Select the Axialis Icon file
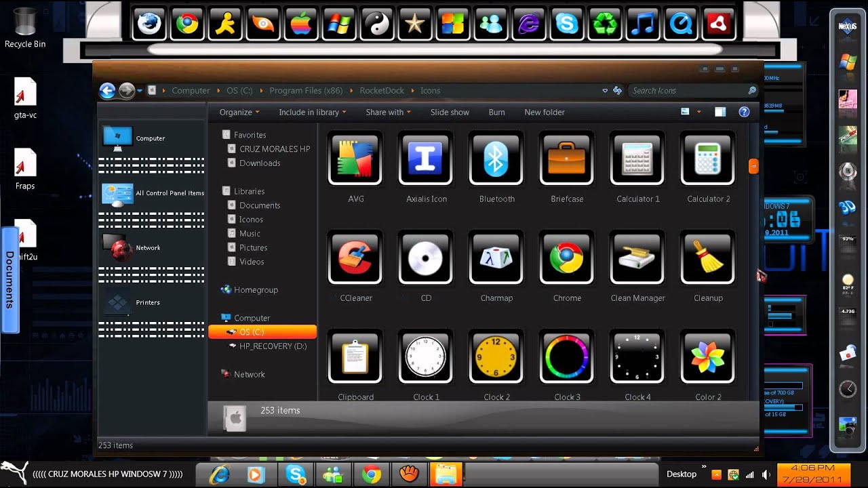The height and width of the screenshot is (488, 868). coord(426,166)
